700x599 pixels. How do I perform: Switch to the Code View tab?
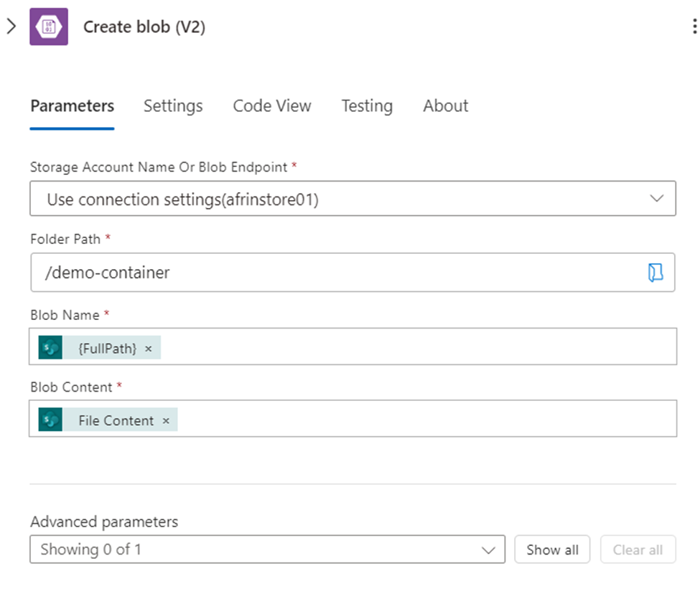271,105
